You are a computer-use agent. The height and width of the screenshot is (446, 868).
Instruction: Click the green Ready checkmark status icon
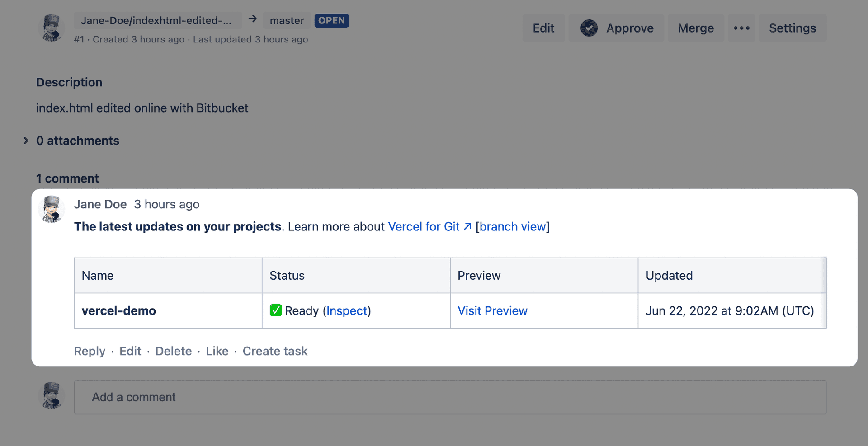coord(276,310)
